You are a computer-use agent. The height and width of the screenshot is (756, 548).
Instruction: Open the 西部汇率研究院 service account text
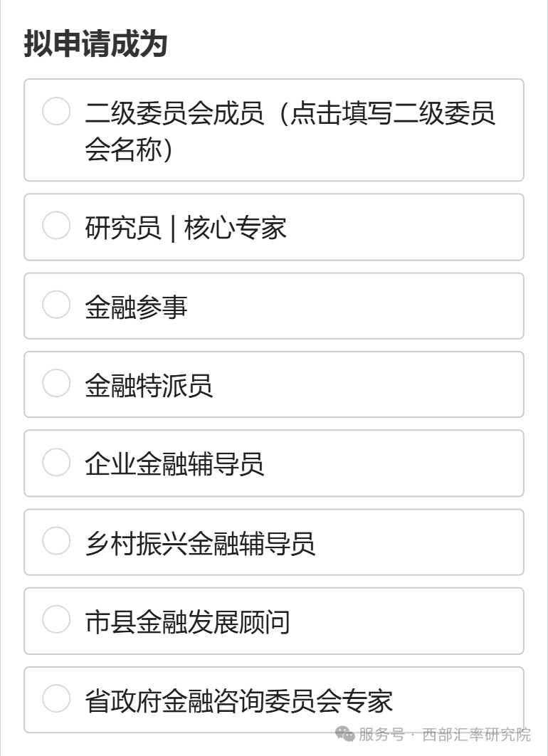pos(477,735)
